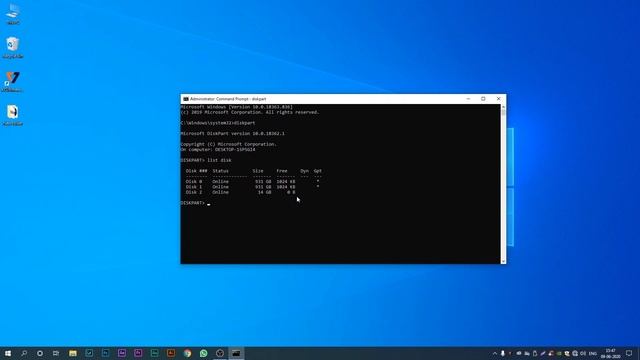Click the console vertical scrollbar thumb
640x360 pixels.
click(x=503, y=112)
